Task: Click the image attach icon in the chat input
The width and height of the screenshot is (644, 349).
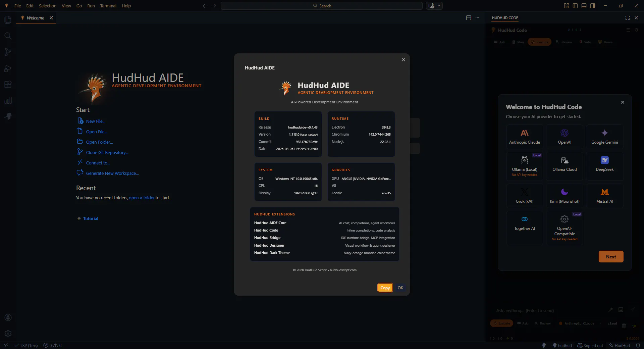Action: [x=621, y=310]
